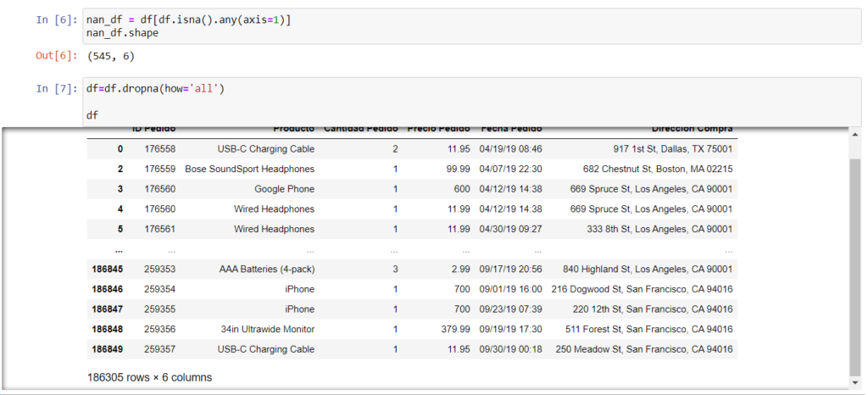Image resolution: width=868 pixels, height=395 pixels.
Task: Click the scrollbar down arrow of output
Action: pos(855,387)
